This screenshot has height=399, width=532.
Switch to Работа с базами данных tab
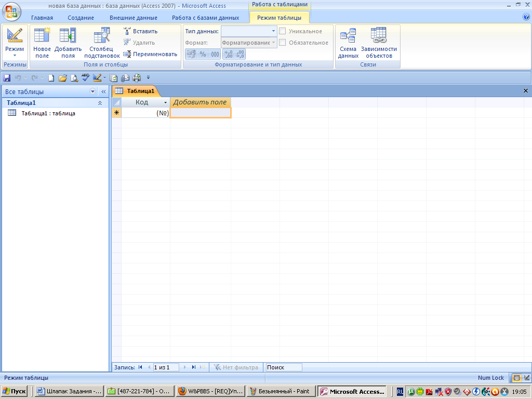tap(205, 18)
